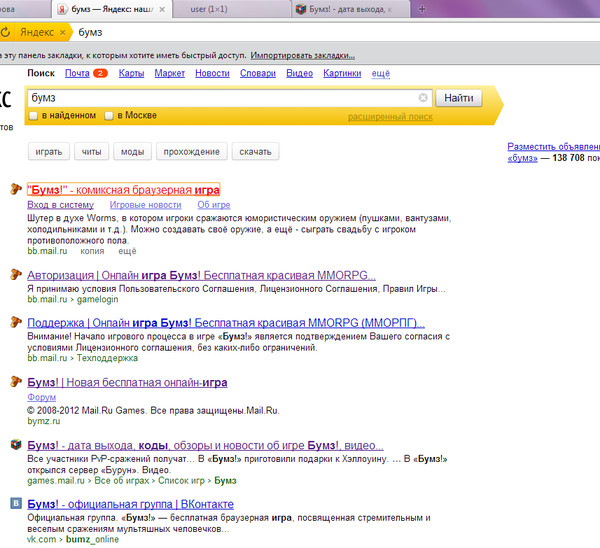
Task: Click Импортировать закладки link
Action: click(x=302, y=55)
